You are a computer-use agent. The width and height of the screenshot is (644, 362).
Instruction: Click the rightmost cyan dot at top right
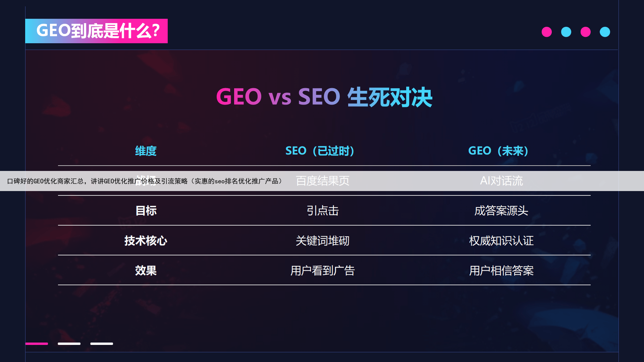coord(605,32)
